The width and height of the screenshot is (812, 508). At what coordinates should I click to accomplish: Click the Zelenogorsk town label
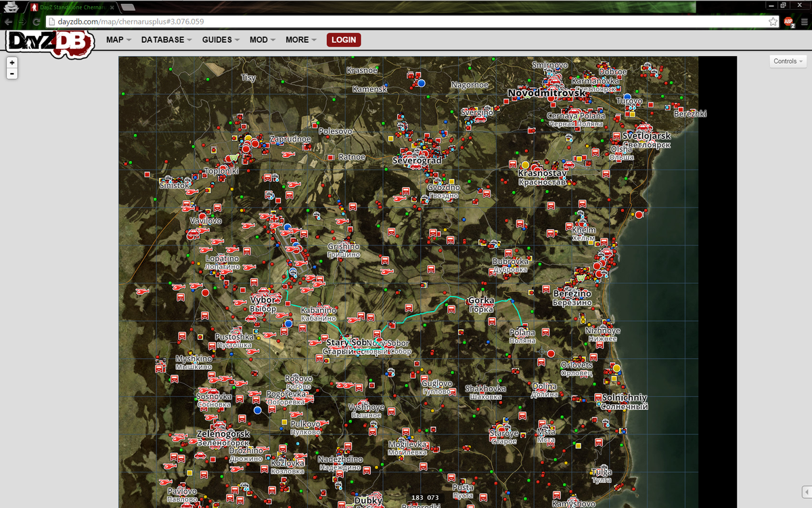pos(223,434)
